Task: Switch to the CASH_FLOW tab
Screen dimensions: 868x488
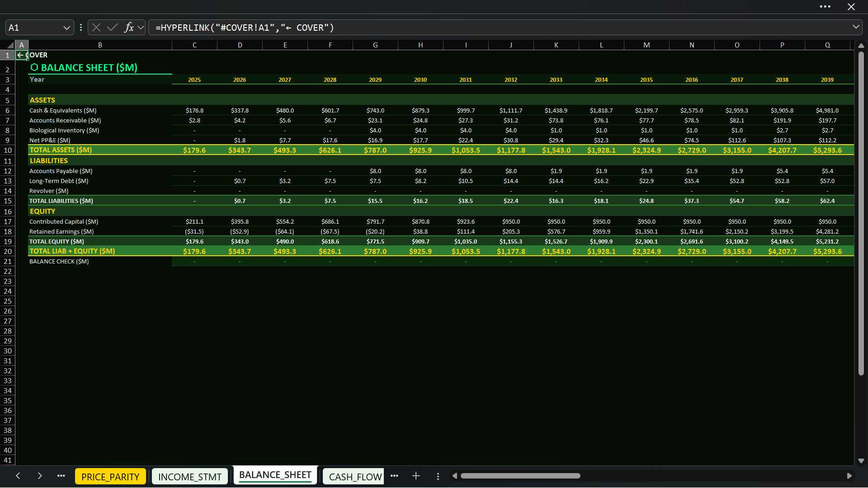Action: click(355, 477)
